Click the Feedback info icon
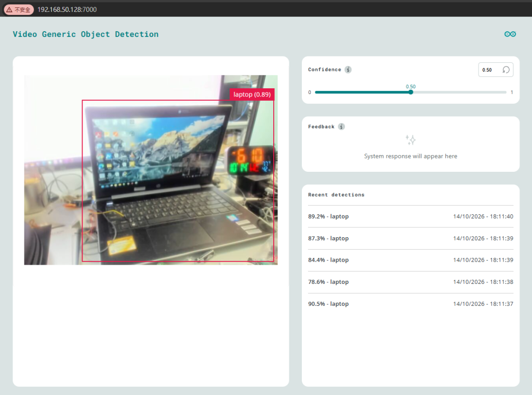Viewport: 532px width, 395px height. 341,127
